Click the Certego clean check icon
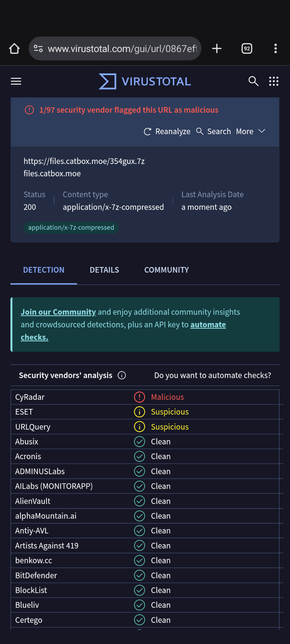The width and height of the screenshot is (290, 644). click(x=139, y=620)
